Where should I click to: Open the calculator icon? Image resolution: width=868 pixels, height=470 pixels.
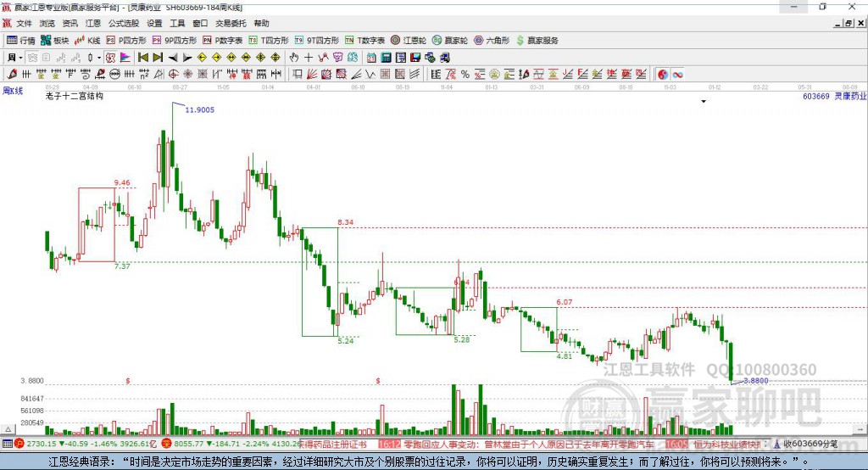pyautogui.click(x=386, y=58)
